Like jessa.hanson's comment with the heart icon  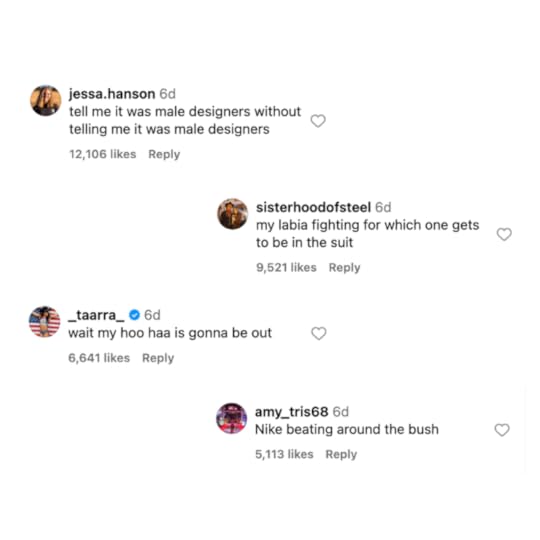tap(318, 121)
